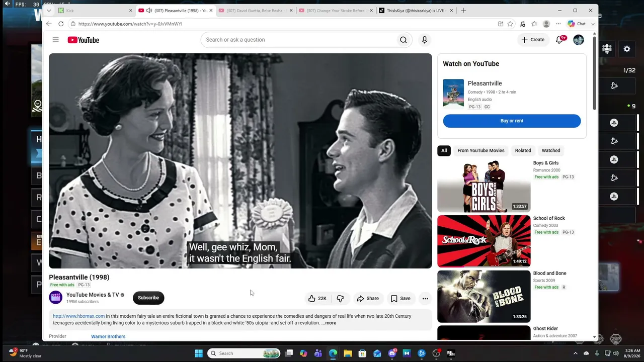
Task: Open more actions ellipsis under the video
Action: click(x=425, y=298)
